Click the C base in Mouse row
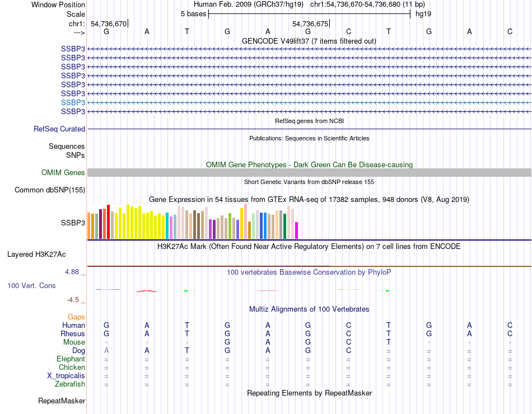This screenshot has height=414, width=532. point(348,342)
